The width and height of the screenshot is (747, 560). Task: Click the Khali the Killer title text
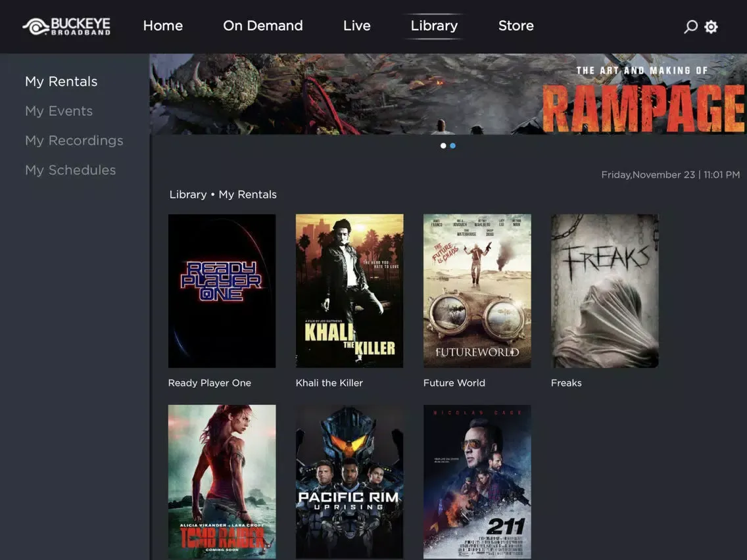point(329,383)
